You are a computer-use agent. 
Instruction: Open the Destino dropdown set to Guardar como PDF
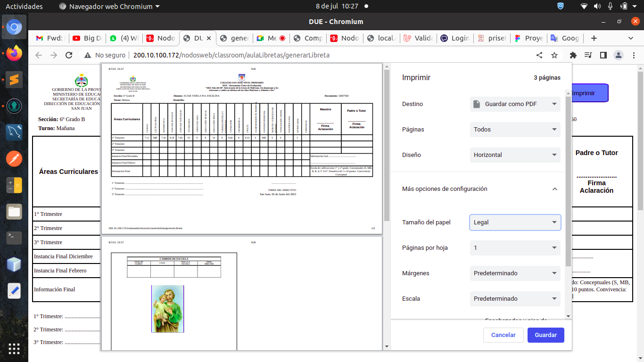[515, 104]
